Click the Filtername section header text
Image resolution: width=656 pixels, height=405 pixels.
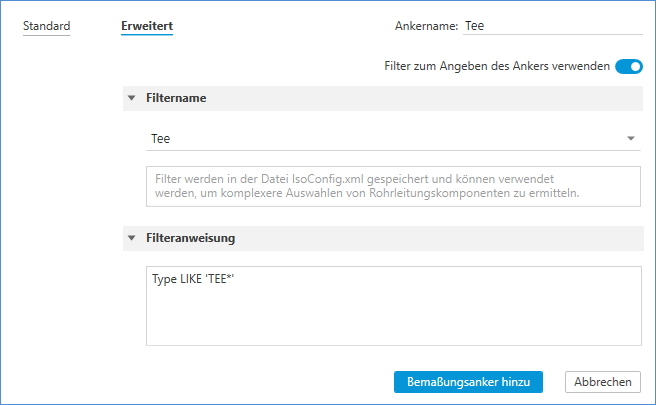coord(177,98)
